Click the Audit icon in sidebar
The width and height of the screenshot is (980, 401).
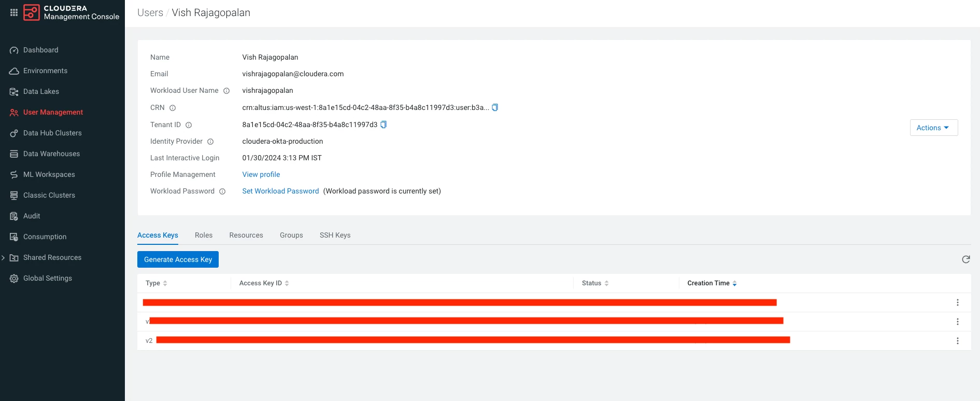[x=14, y=216]
